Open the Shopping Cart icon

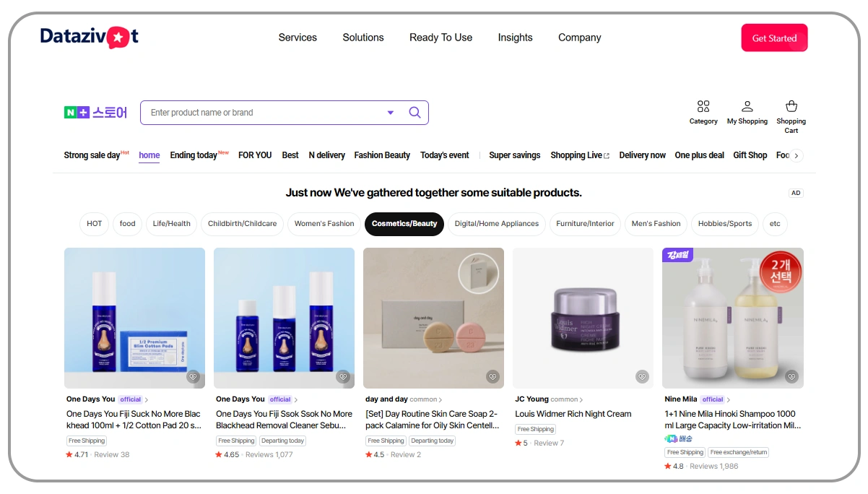pos(791,106)
